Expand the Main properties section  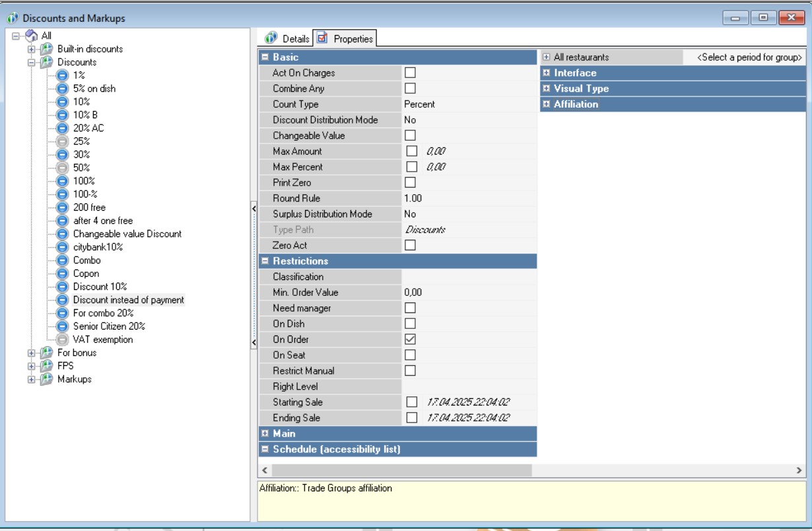pyautogui.click(x=265, y=434)
